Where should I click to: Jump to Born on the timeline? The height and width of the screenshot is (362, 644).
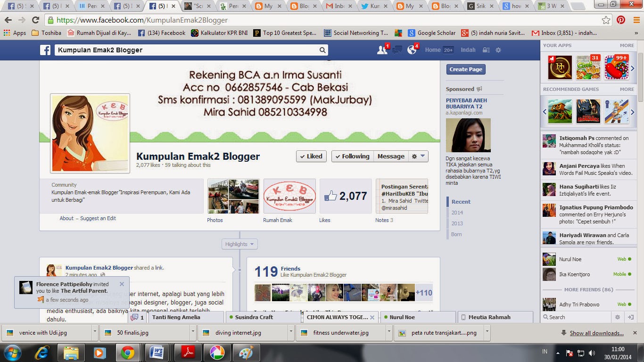click(456, 234)
